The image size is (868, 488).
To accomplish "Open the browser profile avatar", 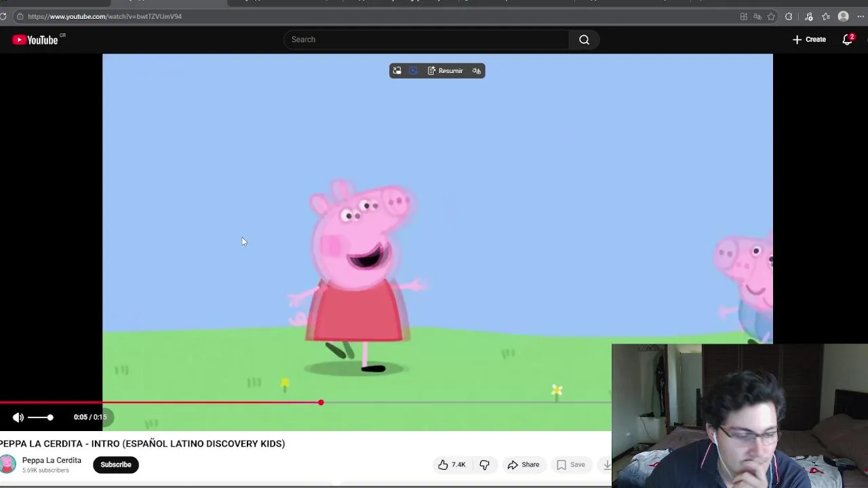I will (x=844, y=16).
